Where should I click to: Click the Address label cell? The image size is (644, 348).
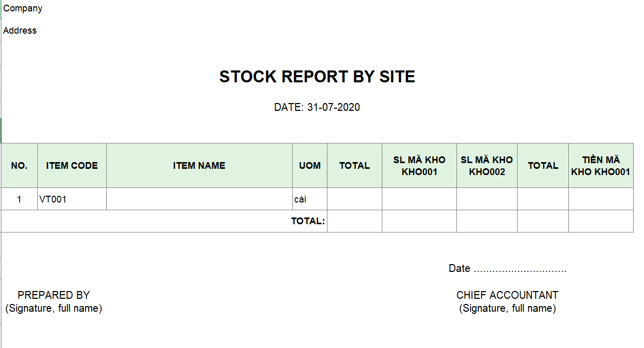point(20,31)
